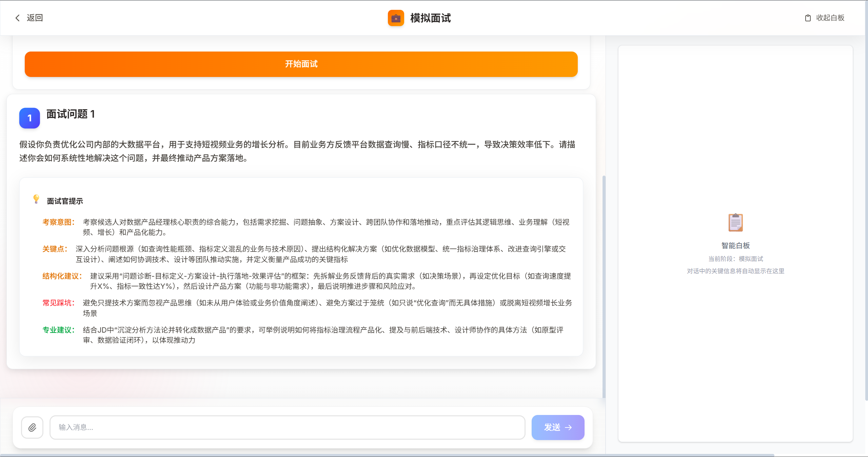Screen dimensions: 868x457
Task: Click the 专业建议 label
Action: pos(58,330)
